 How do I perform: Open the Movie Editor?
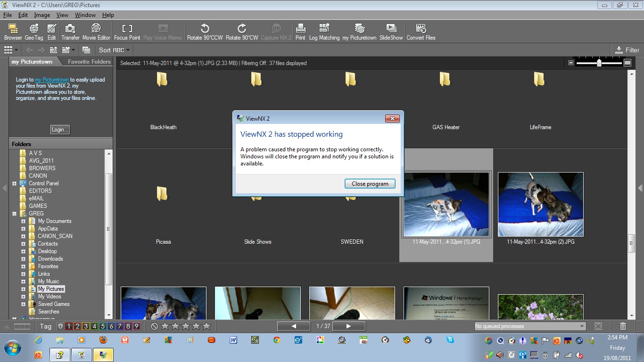pyautogui.click(x=96, y=32)
